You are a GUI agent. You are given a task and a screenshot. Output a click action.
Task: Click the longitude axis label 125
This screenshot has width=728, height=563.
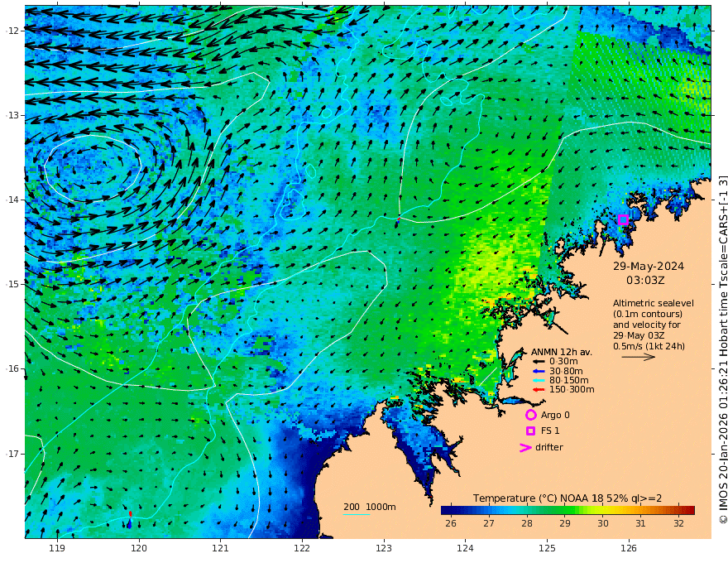click(548, 548)
